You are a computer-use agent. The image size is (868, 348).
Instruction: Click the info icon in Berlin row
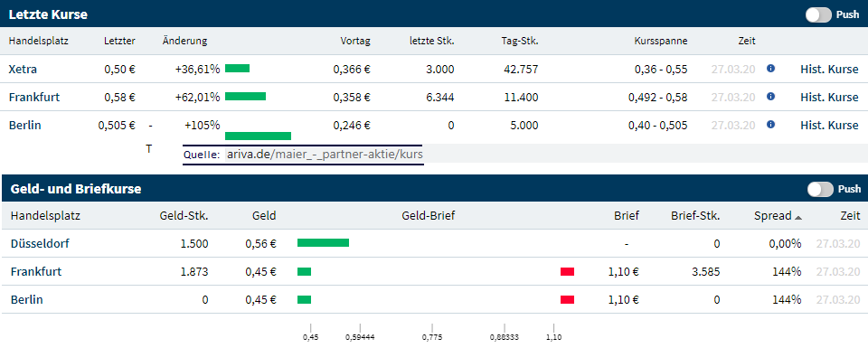pos(770,125)
